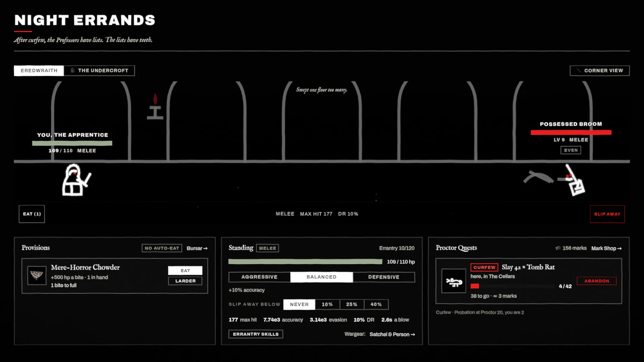Send chowder to the Larder
The image size is (644, 362).
tap(185, 281)
